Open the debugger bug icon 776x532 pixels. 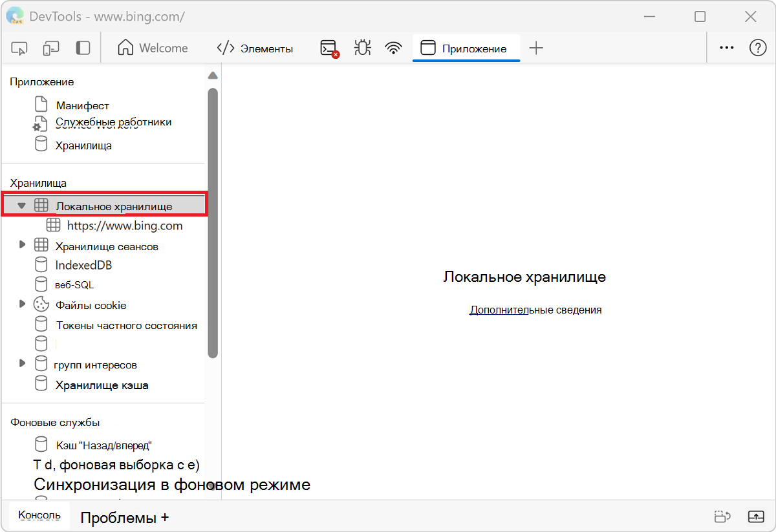(362, 47)
